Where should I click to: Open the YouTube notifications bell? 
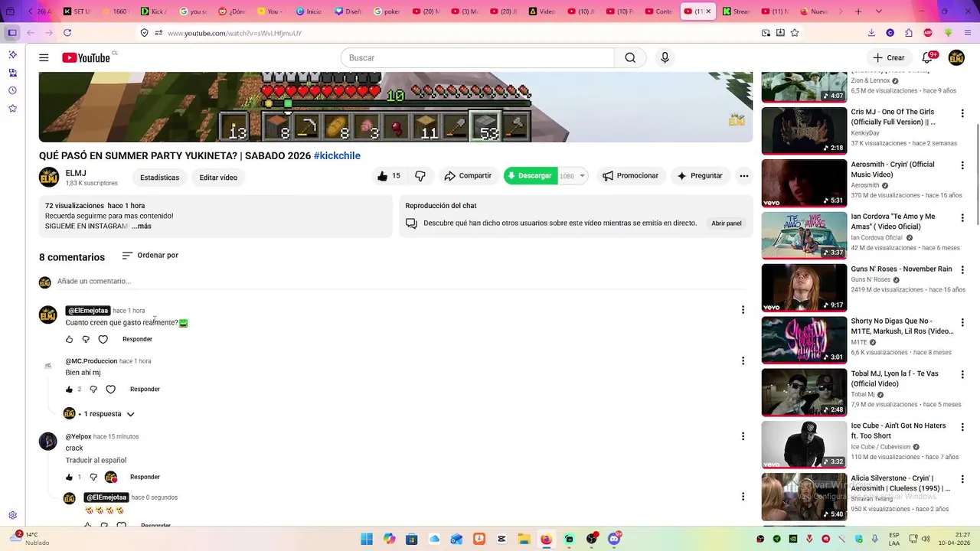click(927, 57)
